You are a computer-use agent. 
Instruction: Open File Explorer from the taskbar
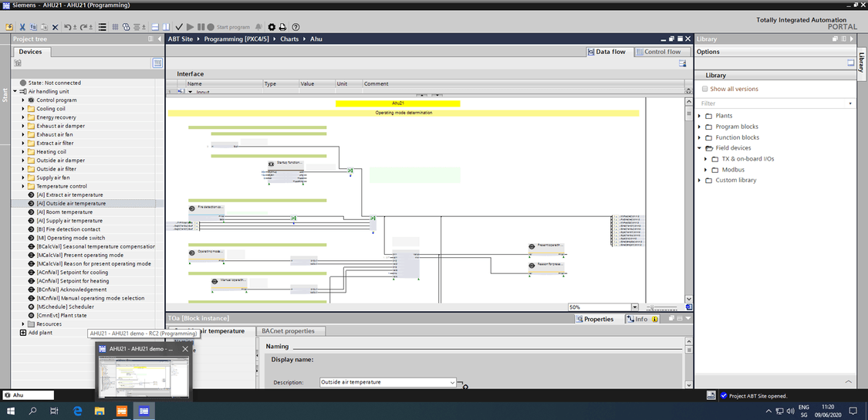click(100, 411)
